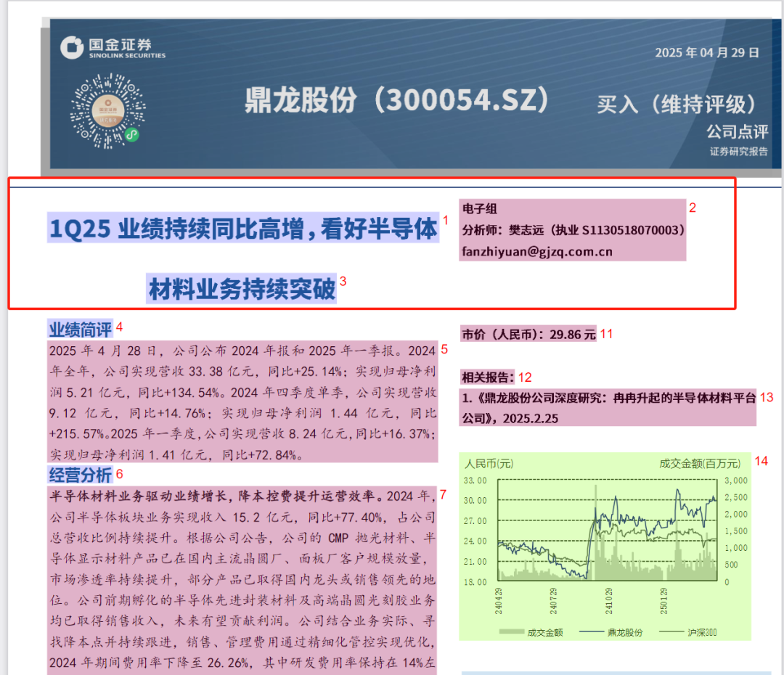Click the 国金证券 Sinolink Securities logo
The height and width of the screenshot is (675, 784).
coord(113,48)
